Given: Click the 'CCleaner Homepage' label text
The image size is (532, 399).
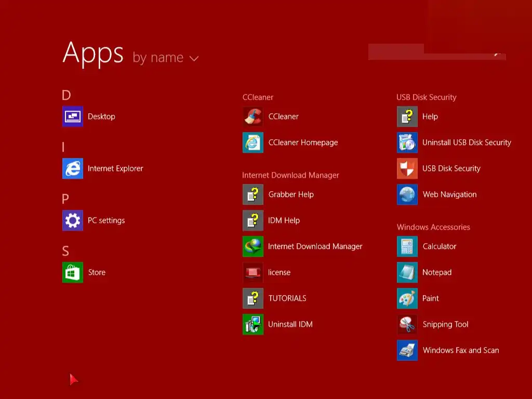Looking at the screenshot, I should [303, 143].
